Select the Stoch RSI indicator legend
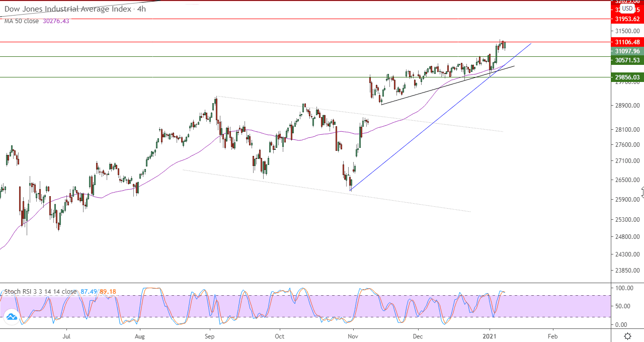 coord(41,291)
